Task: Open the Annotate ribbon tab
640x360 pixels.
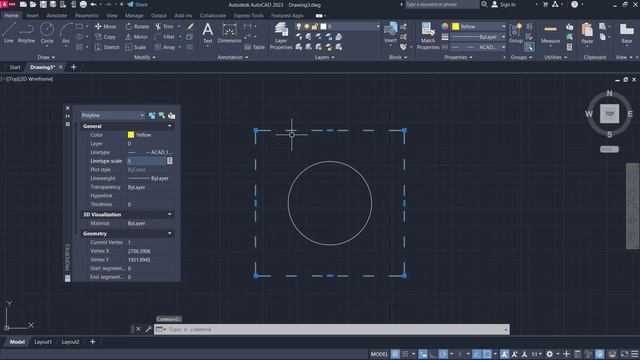Action: [56, 16]
